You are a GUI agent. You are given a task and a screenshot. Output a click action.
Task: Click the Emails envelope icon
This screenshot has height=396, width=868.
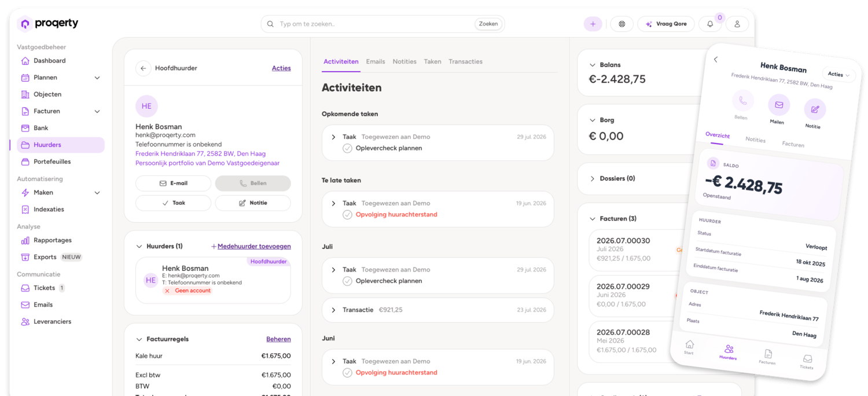(25, 305)
